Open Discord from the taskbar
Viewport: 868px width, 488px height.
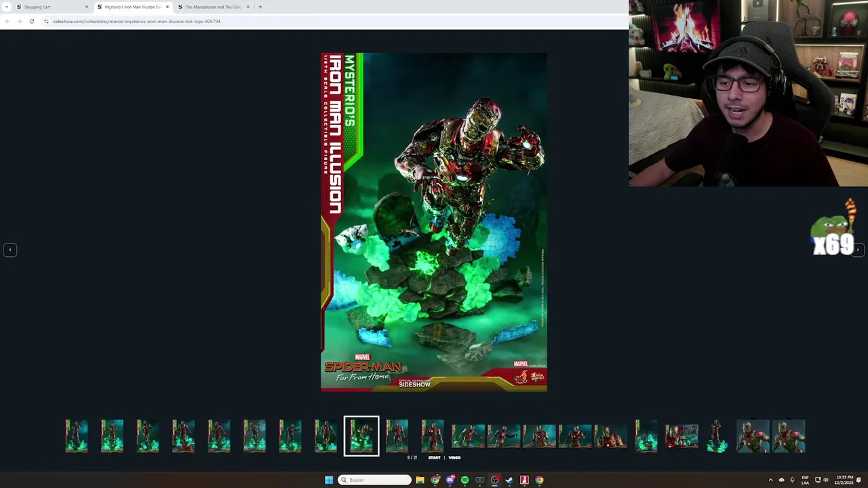click(450, 480)
